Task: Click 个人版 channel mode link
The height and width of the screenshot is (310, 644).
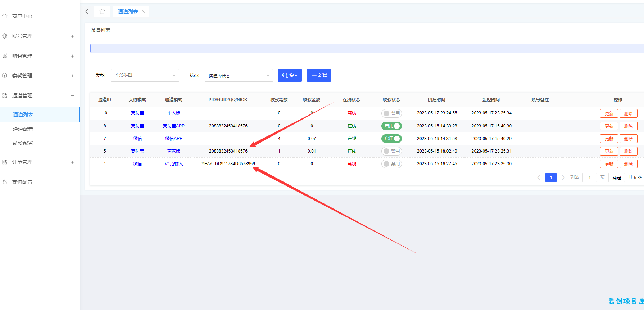Action: [174, 113]
